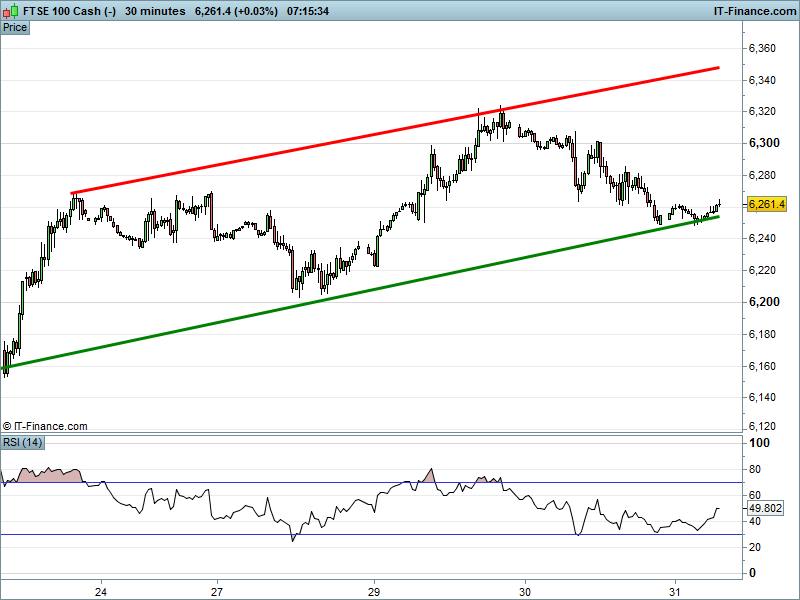Click the IT-Finance.com link at top right
The height and width of the screenshot is (600, 800).
(754, 11)
